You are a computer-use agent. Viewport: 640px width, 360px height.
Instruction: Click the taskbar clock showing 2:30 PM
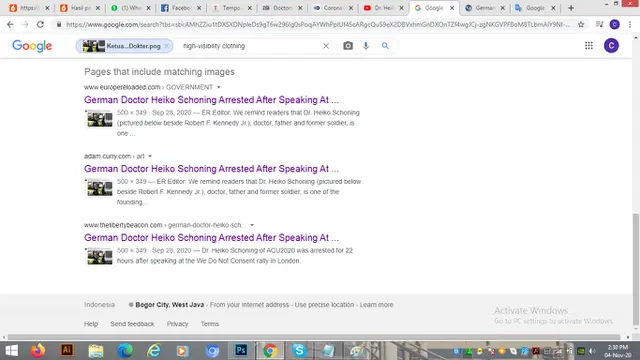(x=618, y=351)
